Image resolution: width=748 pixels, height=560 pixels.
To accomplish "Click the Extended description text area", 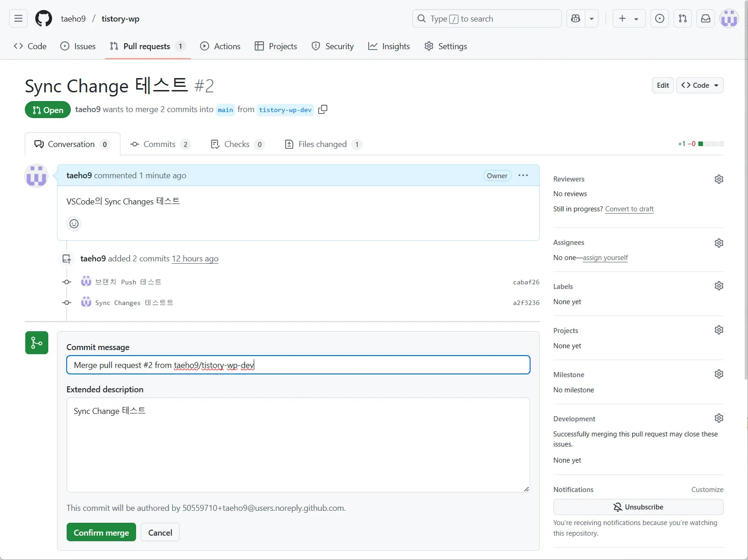I will point(298,445).
